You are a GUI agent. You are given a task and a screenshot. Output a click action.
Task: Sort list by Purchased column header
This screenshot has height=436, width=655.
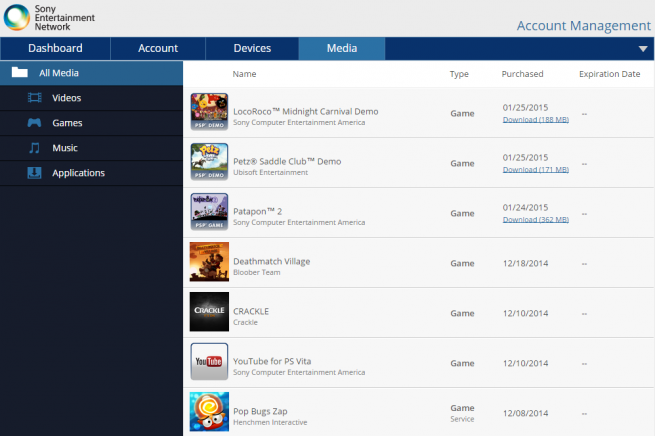(522, 74)
